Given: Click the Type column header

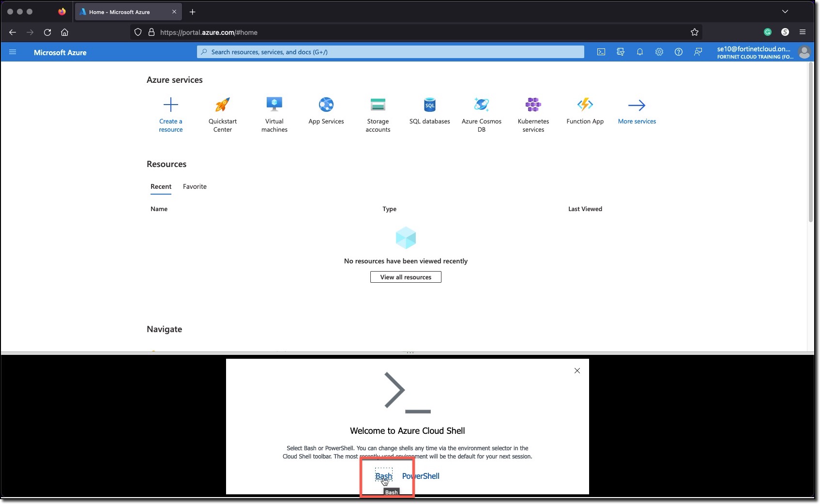Looking at the screenshot, I should coord(389,209).
